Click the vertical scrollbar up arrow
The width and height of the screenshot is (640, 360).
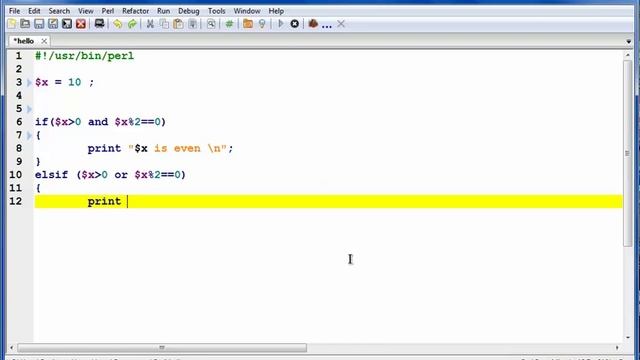pyautogui.click(x=628, y=55)
